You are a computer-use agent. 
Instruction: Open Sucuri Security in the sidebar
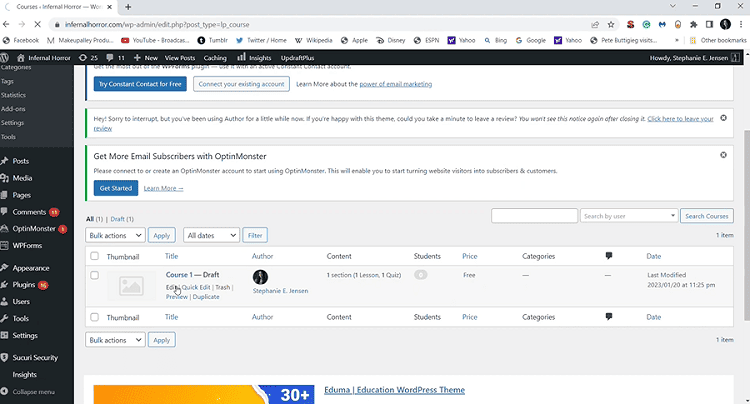35,358
